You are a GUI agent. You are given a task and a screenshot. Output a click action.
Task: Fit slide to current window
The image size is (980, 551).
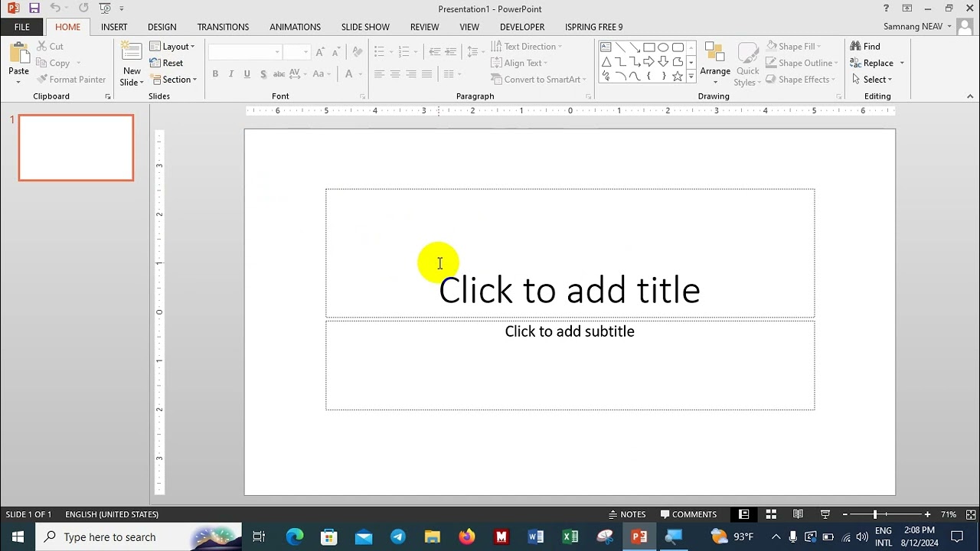pos(972,514)
